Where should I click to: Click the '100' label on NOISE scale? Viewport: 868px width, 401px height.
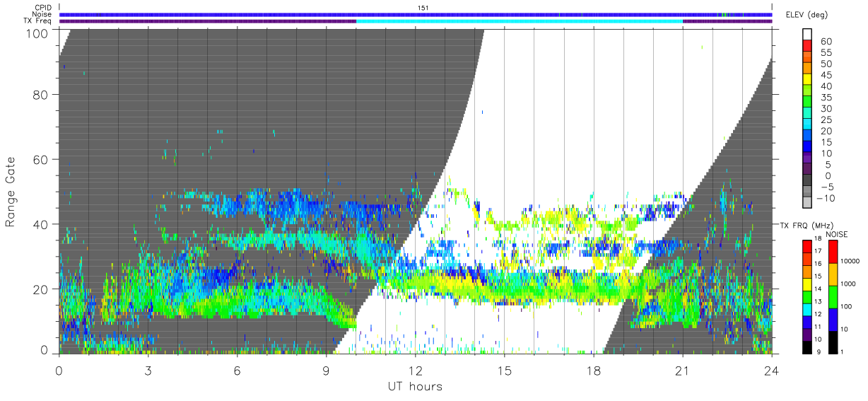[847, 306]
